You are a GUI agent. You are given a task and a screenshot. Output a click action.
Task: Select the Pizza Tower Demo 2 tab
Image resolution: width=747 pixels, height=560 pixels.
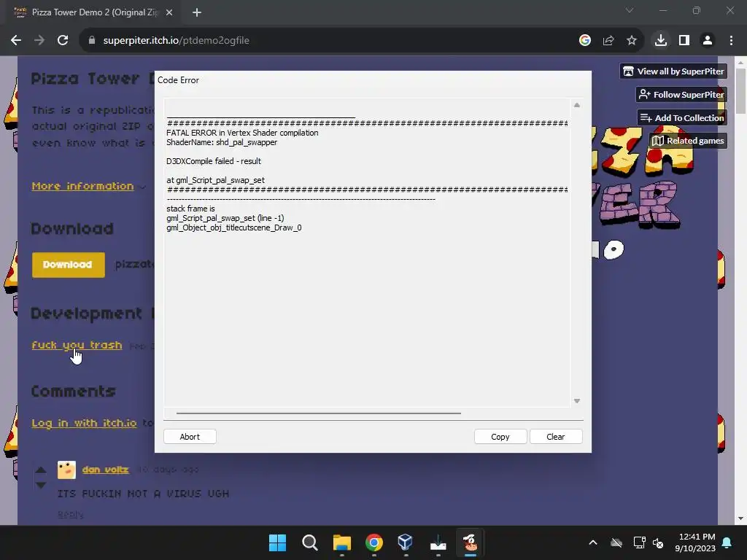pyautogui.click(x=94, y=12)
